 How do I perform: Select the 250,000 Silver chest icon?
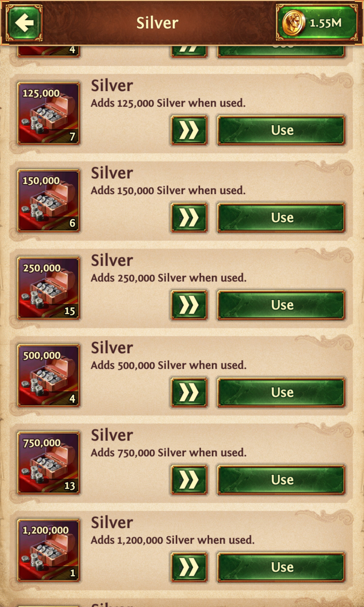(x=49, y=288)
